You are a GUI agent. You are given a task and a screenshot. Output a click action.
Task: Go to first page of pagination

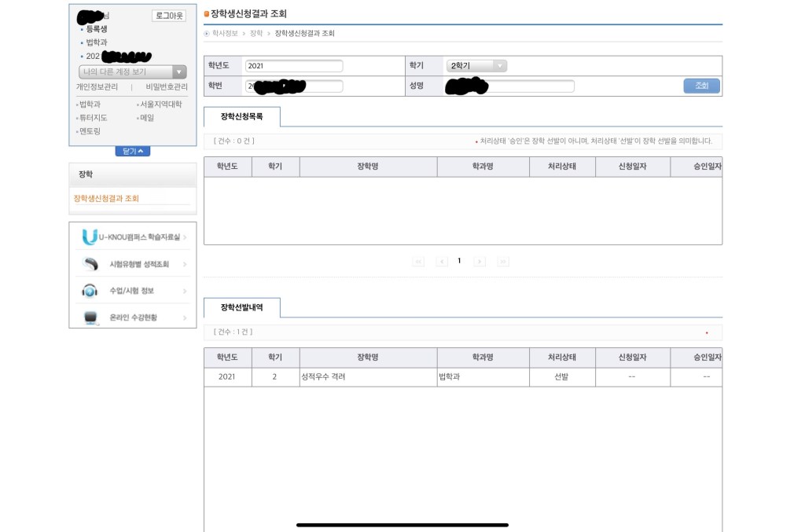coord(418,262)
